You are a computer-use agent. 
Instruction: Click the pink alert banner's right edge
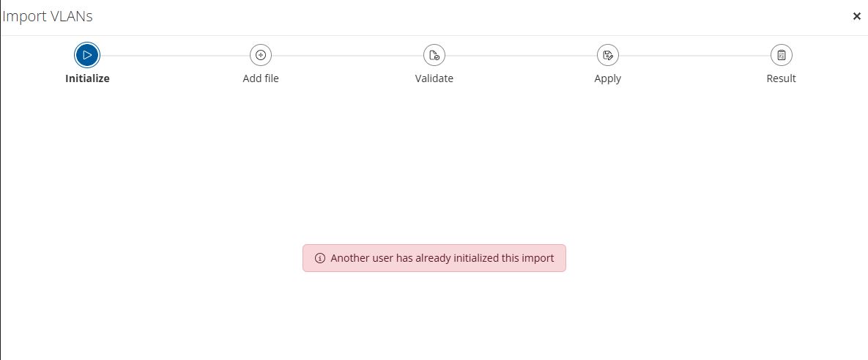[x=563, y=258]
